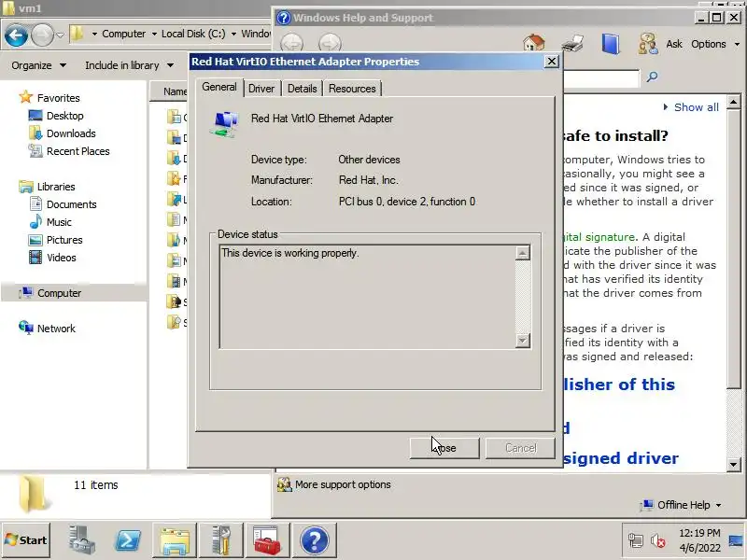
Task: Open Recent Places in sidebar
Action: click(78, 151)
